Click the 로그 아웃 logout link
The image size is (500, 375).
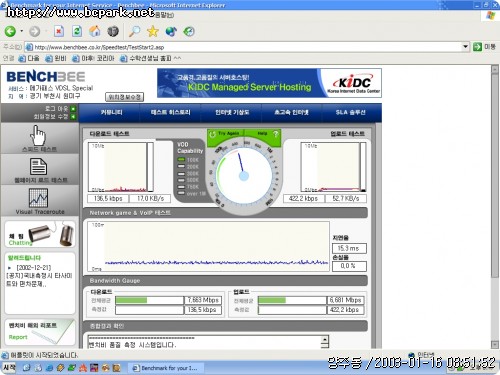(x=60, y=109)
